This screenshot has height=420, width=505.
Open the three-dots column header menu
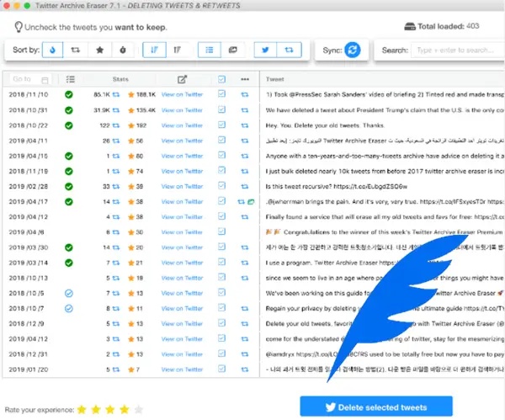click(245, 79)
